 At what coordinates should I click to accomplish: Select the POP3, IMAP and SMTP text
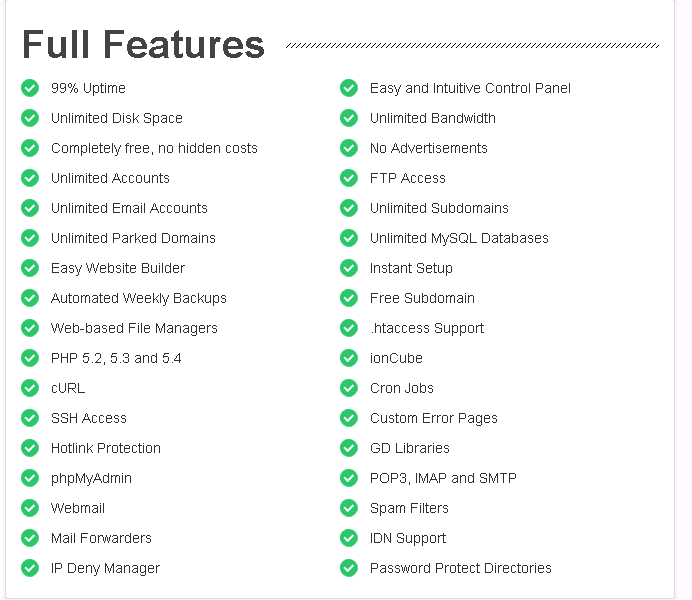(x=443, y=478)
